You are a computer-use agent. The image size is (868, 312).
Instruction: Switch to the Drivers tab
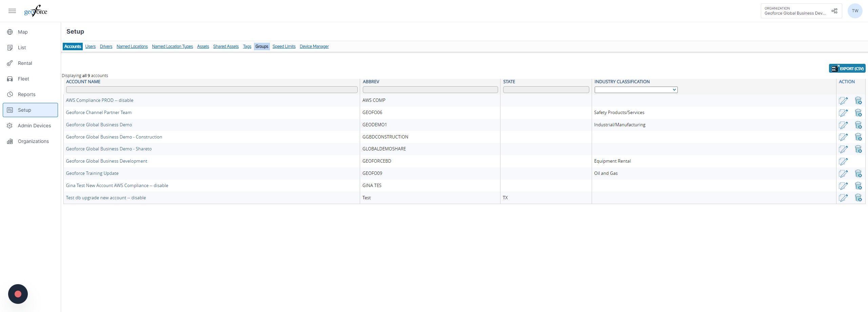(106, 47)
